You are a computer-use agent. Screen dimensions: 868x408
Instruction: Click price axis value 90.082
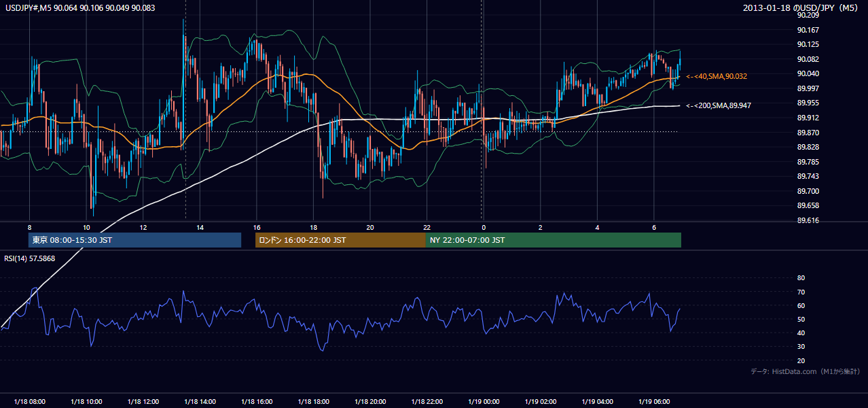[808, 60]
